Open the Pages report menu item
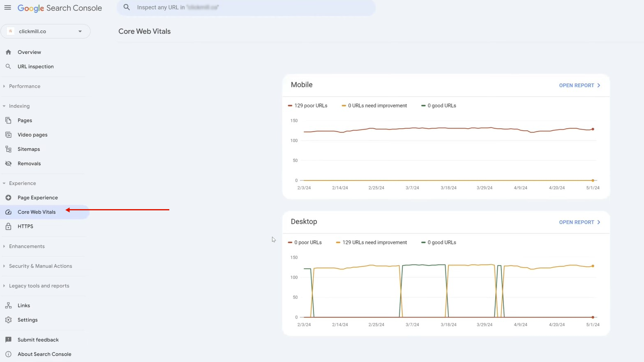 point(25,120)
